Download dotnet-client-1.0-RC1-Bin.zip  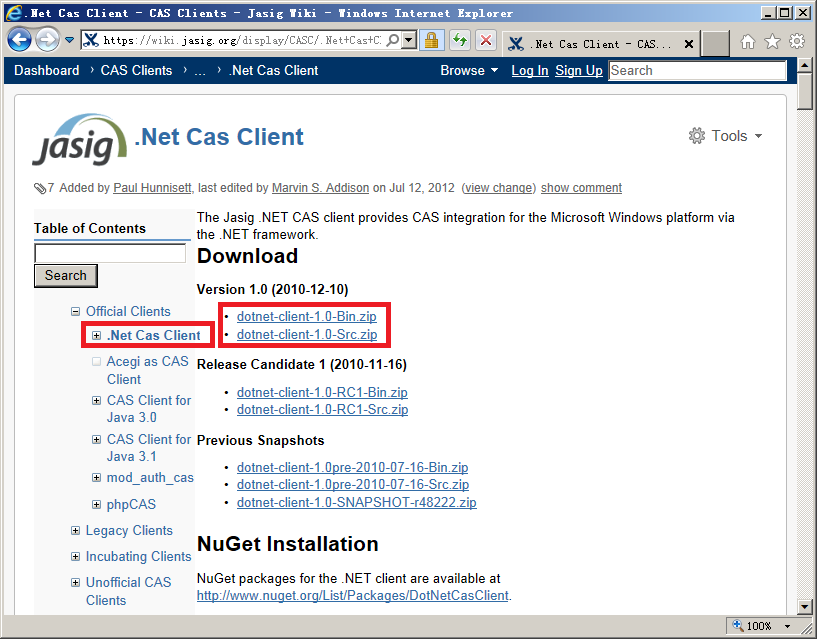click(322, 392)
